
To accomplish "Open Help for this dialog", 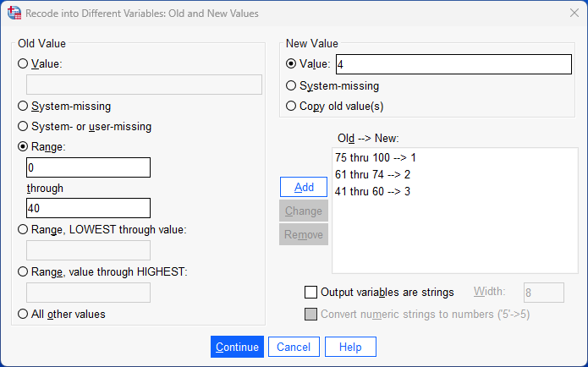I will (350, 347).
